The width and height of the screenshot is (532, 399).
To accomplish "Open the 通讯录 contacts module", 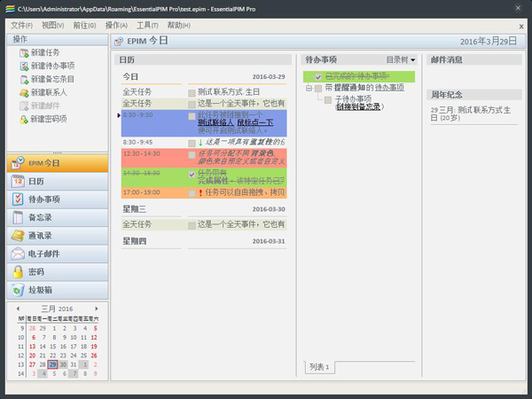I will pos(58,236).
